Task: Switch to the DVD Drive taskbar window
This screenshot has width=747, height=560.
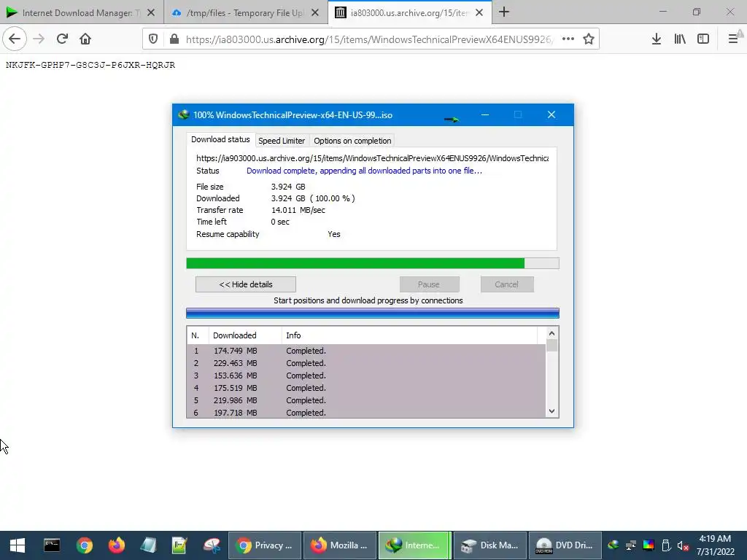Action: (x=565, y=545)
